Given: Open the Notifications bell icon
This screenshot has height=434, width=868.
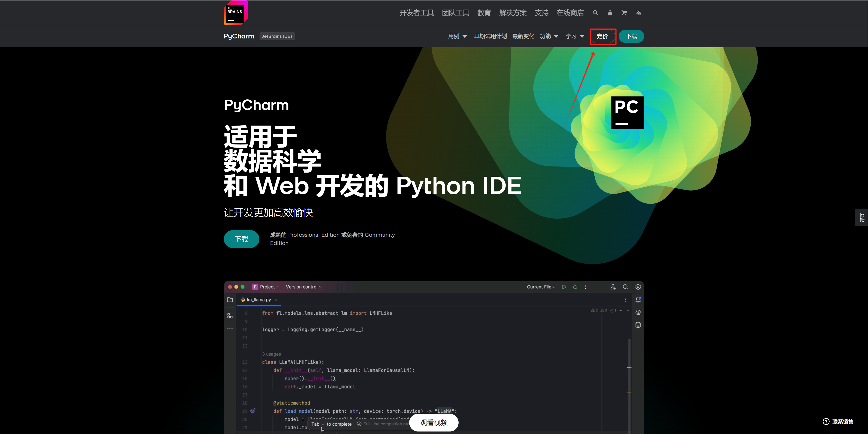Looking at the screenshot, I should tap(638, 300).
